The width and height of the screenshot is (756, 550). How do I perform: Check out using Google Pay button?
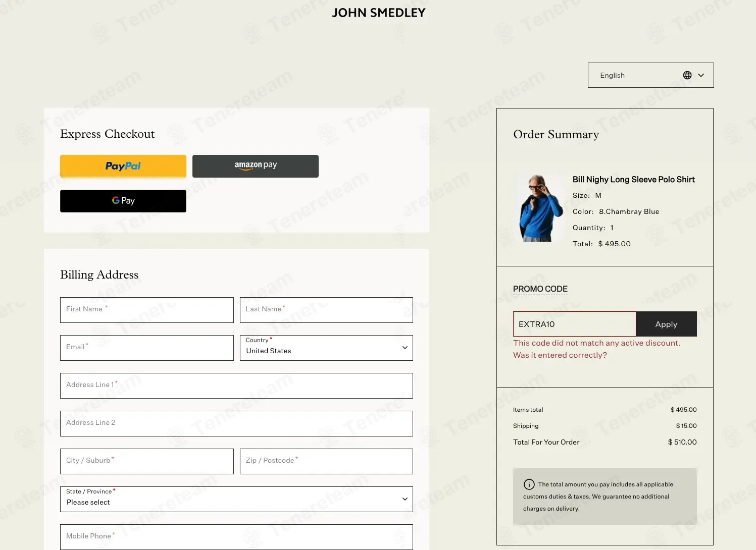coord(123,201)
